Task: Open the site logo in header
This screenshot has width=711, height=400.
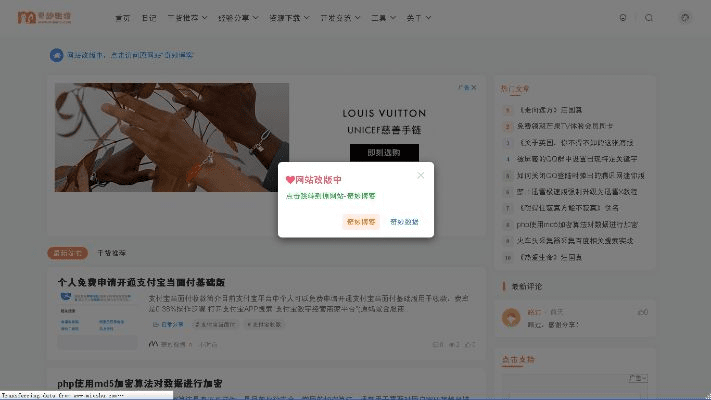Action: (x=44, y=17)
